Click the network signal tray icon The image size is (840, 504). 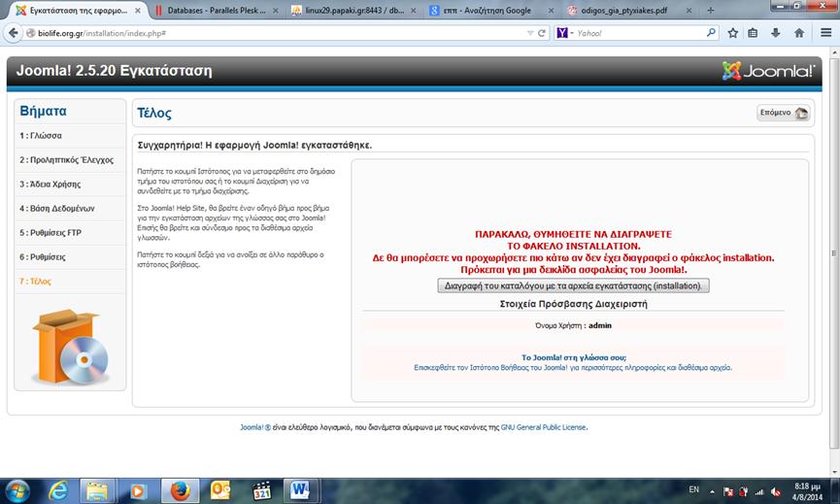(x=759, y=491)
